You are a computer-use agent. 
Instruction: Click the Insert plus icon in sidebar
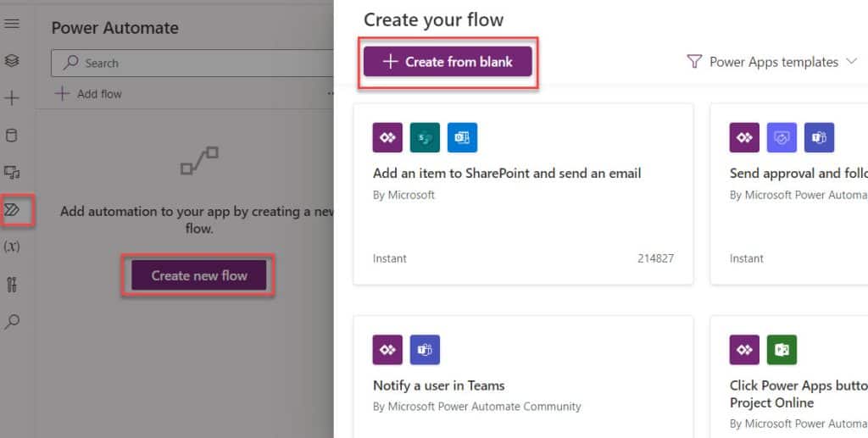click(x=12, y=98)
